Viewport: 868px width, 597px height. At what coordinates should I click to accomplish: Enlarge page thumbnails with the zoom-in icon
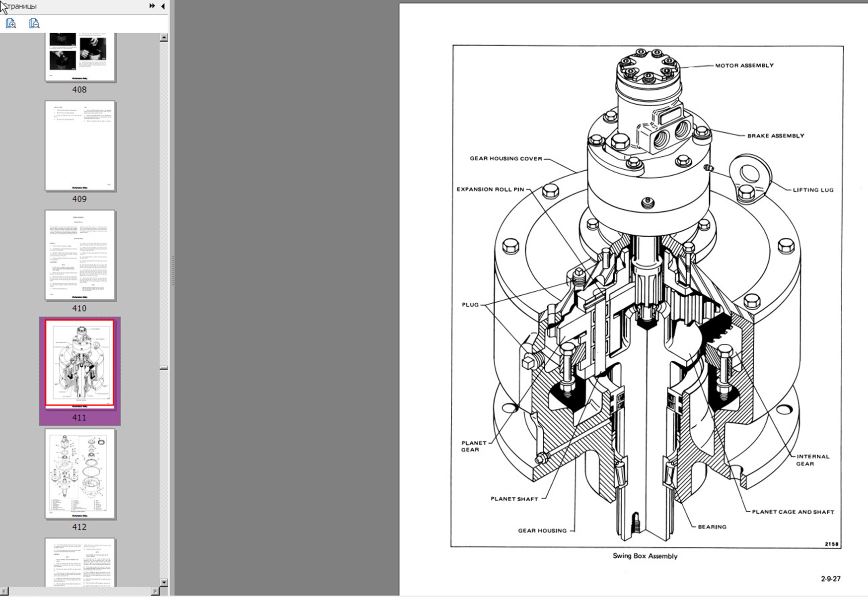11,23
